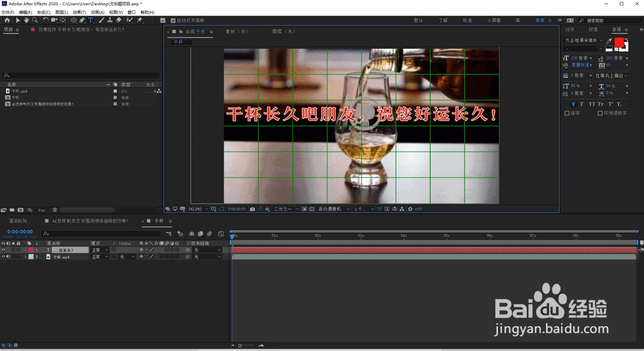Screen dimensions: 644x351
Task: Enable frame blending icon in timeline
Action: (x=200, y=233)
